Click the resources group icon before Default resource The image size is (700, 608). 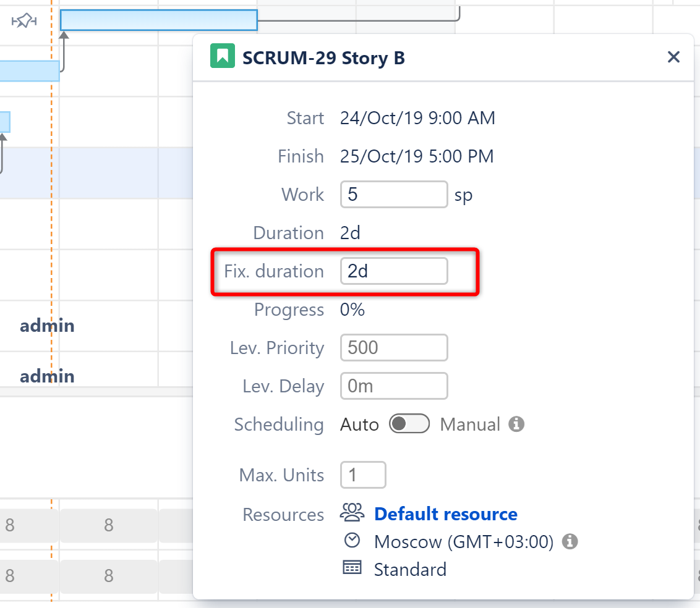tap(352, 513)
